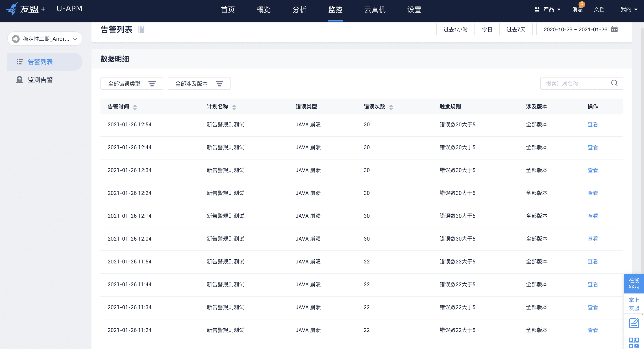
Task: Open the book icon beside 告警列表 title
Action: coord(141,30)
